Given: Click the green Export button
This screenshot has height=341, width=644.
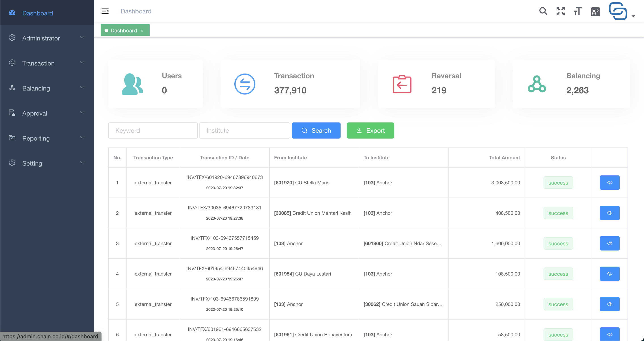Looking at the screenshot, I should pyautogui.click(x=370, y=131).
